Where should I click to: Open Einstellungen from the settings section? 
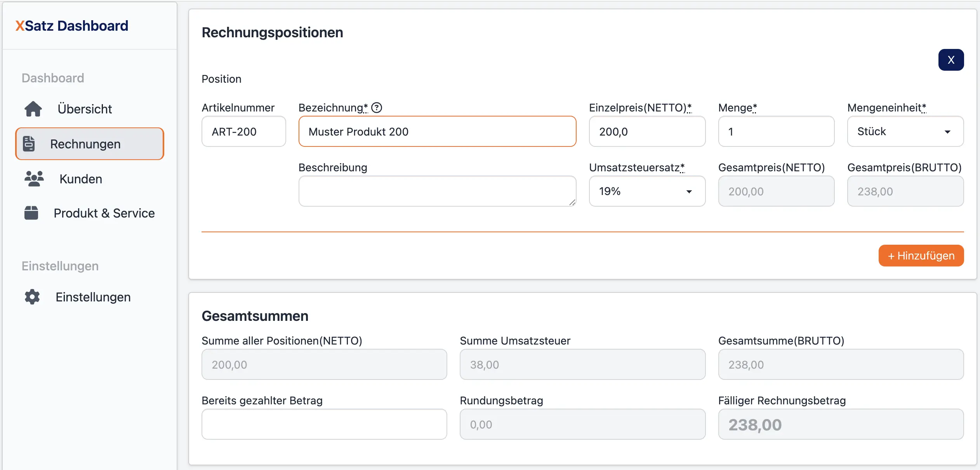93,297
